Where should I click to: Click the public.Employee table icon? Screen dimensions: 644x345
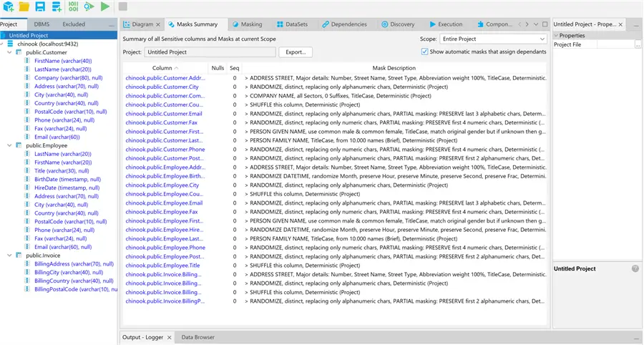(19, 145)
